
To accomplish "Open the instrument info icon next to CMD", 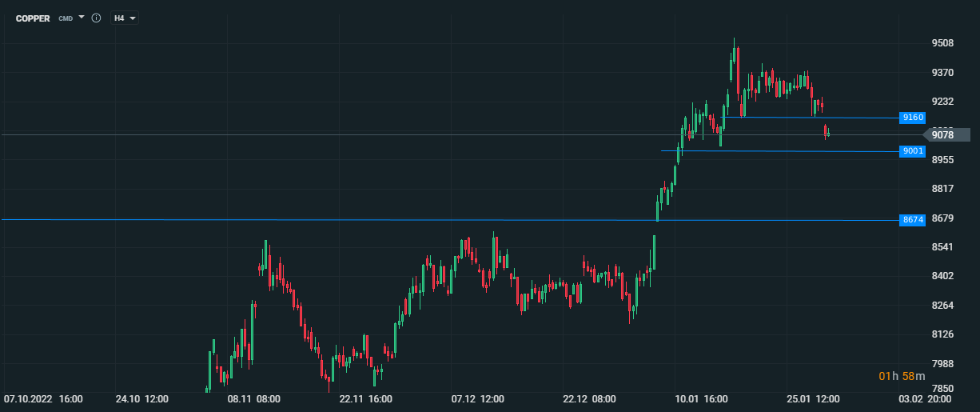I will click(96, 18).
